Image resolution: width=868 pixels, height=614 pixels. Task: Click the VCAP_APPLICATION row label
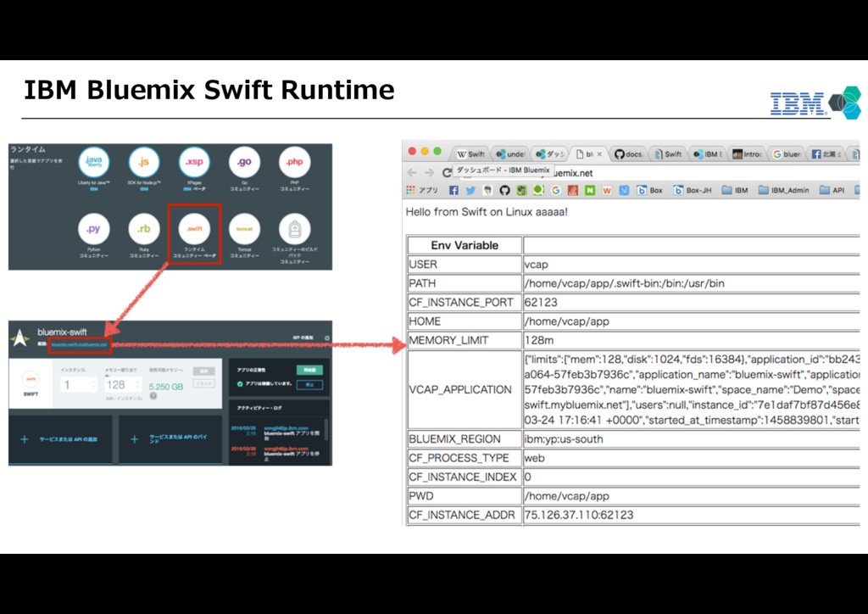click(x=460, y=390)
